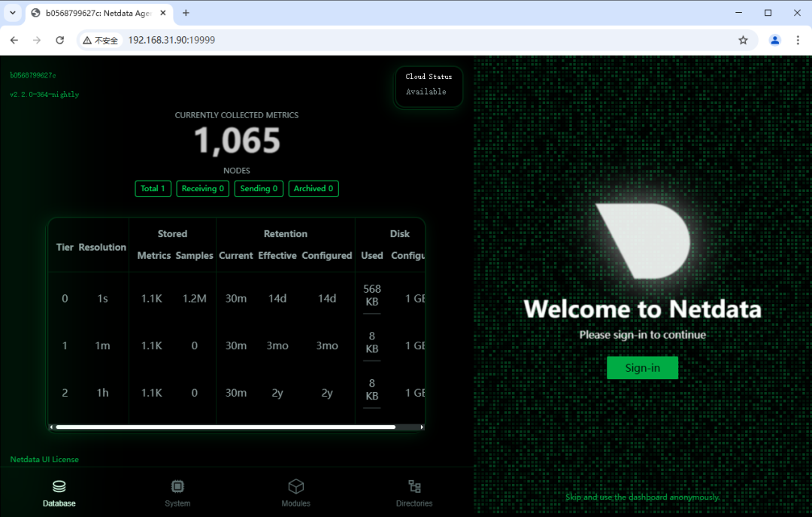Click the Total 1 nodes badge
Screen dimensions: 812x517
(153, 189)
